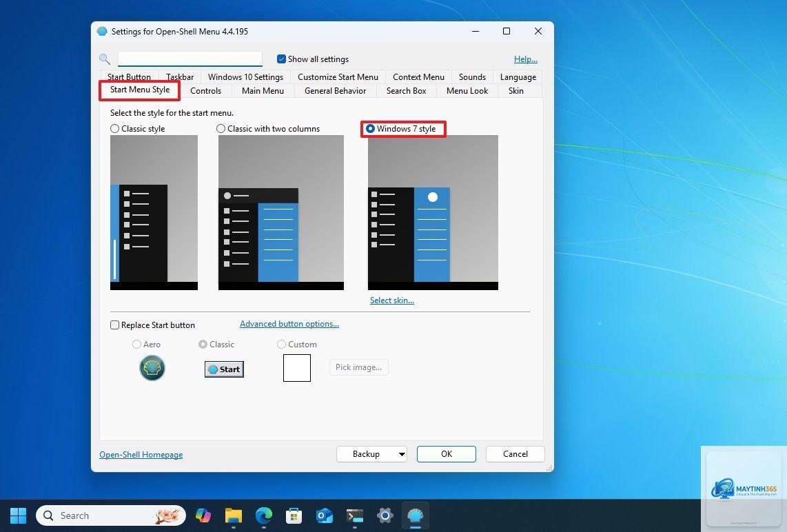The image size is (787, 532).
Task: Click the taskbar Search box
Action: [111, 515]
